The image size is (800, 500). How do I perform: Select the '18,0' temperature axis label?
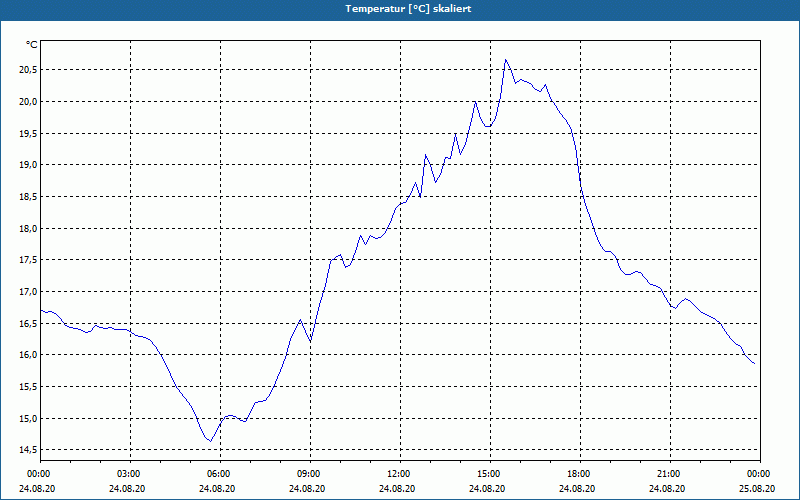(28, 229)
